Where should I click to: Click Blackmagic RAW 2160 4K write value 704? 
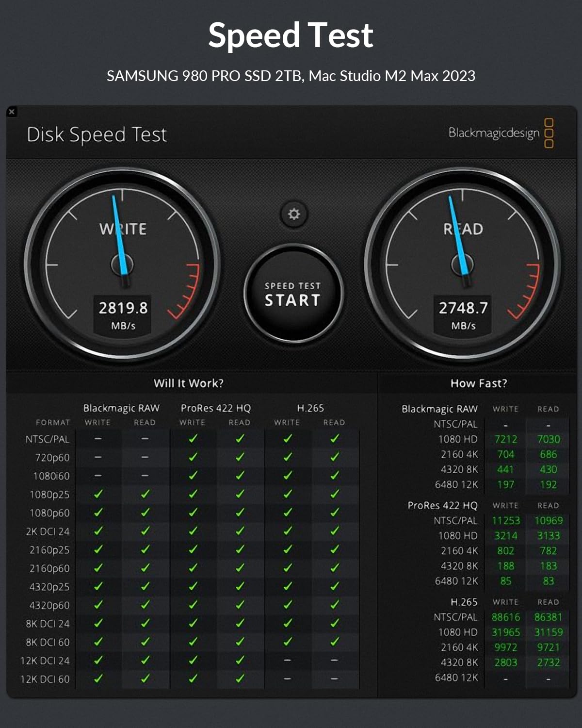point(506,454)
